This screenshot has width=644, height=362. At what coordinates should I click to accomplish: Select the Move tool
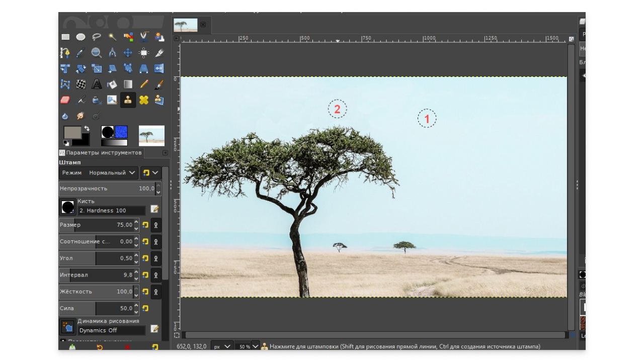point(128,53)
